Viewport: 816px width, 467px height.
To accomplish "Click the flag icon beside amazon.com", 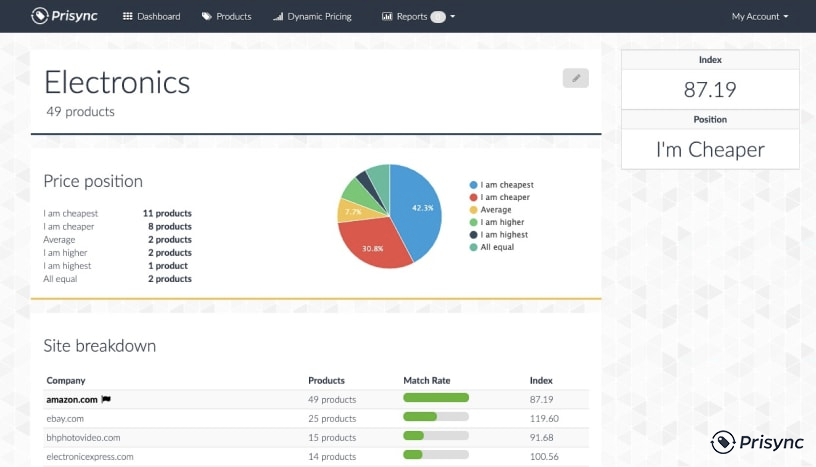I will (x=106, y=399).
